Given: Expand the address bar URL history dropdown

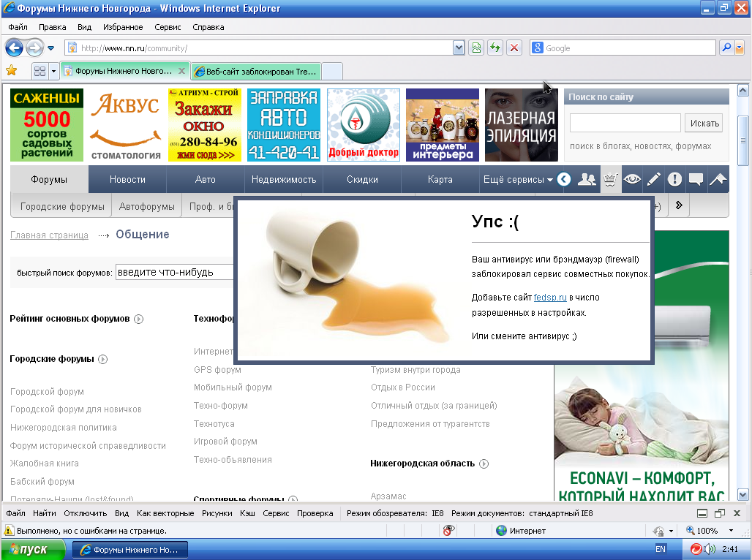Looking at the screenshot, I should click(x=459, y=48).
